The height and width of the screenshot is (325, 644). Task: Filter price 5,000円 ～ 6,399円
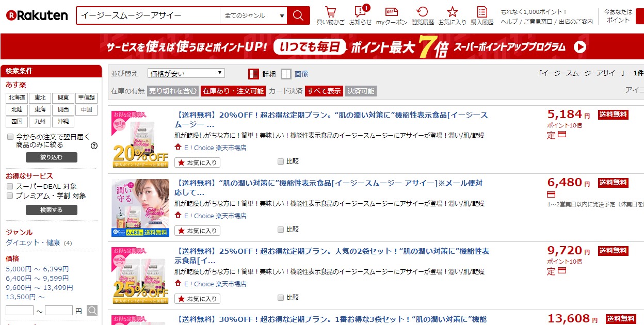pyautogui.click(x=37, y=269)
